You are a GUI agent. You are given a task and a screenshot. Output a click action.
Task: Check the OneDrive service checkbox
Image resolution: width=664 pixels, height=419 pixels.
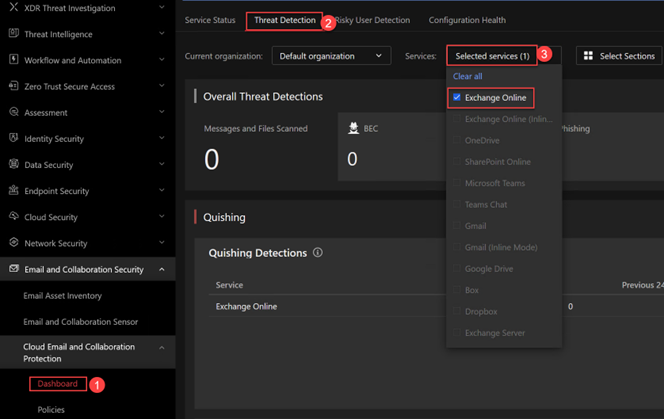click(x=457, y=140)
